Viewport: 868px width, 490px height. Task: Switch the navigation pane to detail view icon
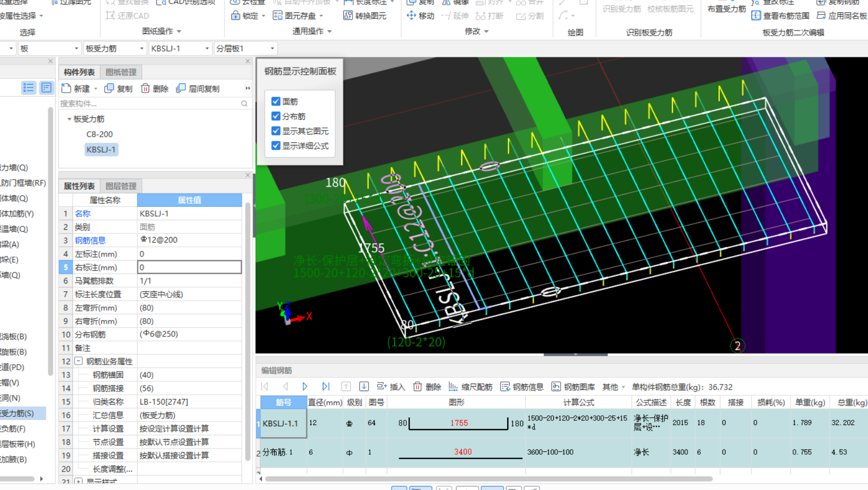click(x=46, y=88)
